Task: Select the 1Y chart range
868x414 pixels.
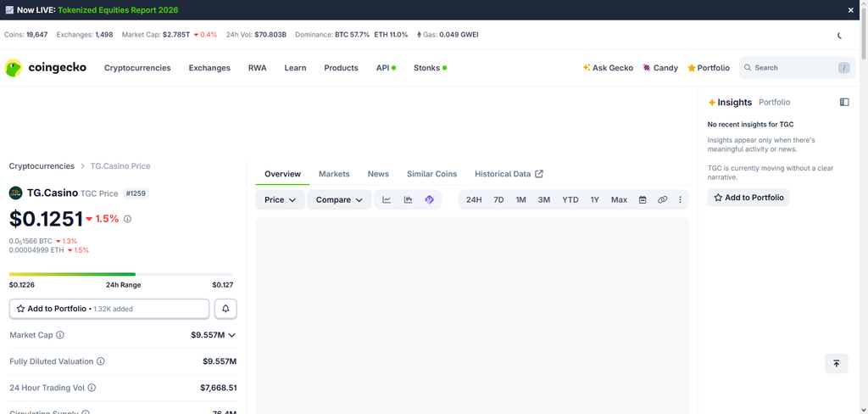Action: [x=594, y=199]
